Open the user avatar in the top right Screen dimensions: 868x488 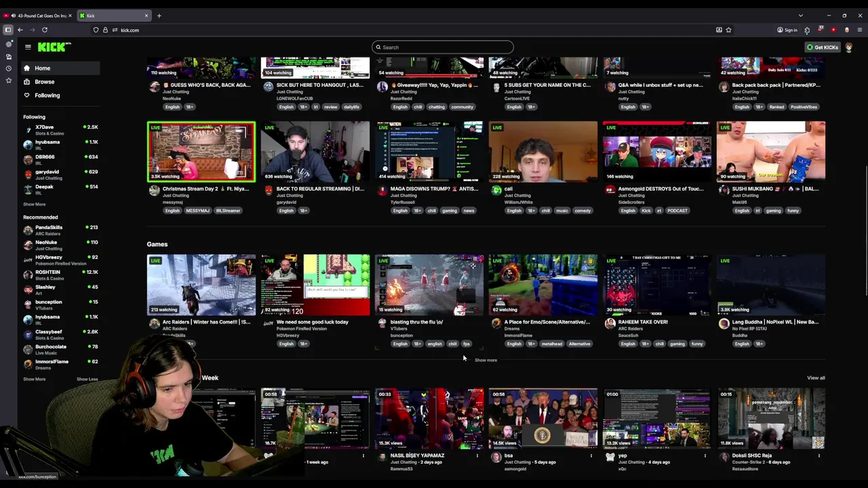click(848, 47)
